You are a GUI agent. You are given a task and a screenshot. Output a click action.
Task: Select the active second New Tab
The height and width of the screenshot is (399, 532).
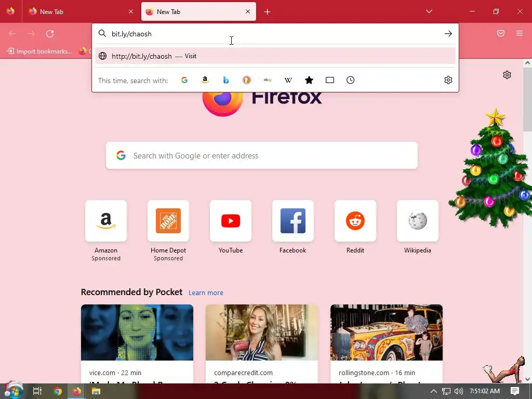click(198, 11)
